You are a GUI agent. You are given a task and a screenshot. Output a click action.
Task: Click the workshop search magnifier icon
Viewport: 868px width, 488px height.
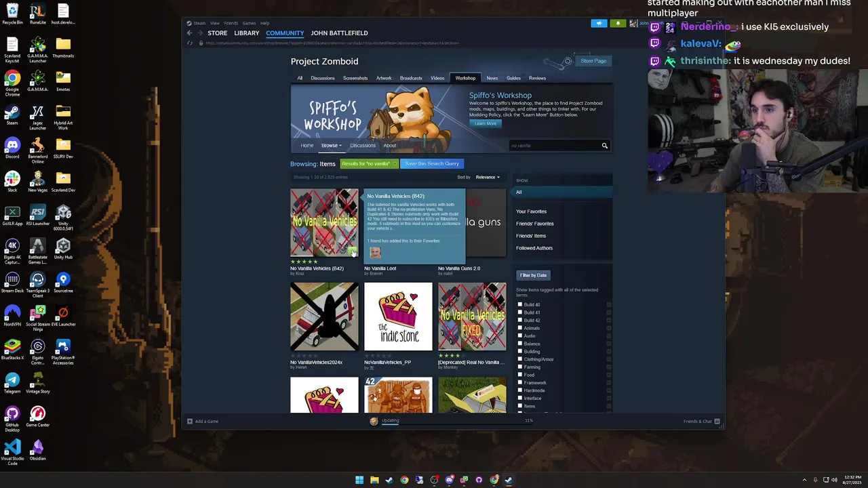tap(605, 146)
